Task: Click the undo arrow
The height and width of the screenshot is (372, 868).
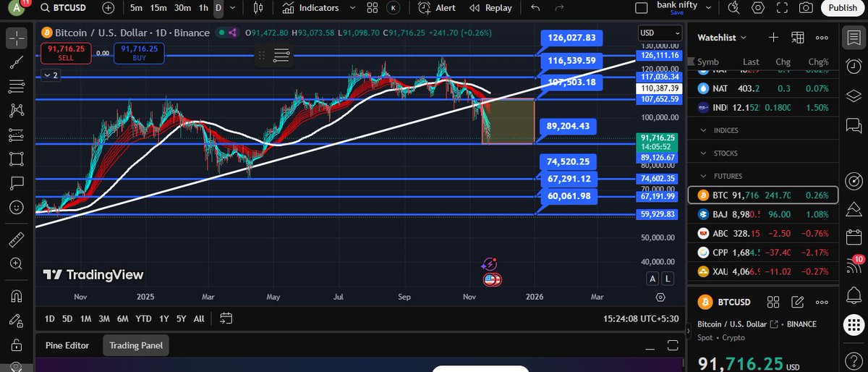Action: click(535, 8)
